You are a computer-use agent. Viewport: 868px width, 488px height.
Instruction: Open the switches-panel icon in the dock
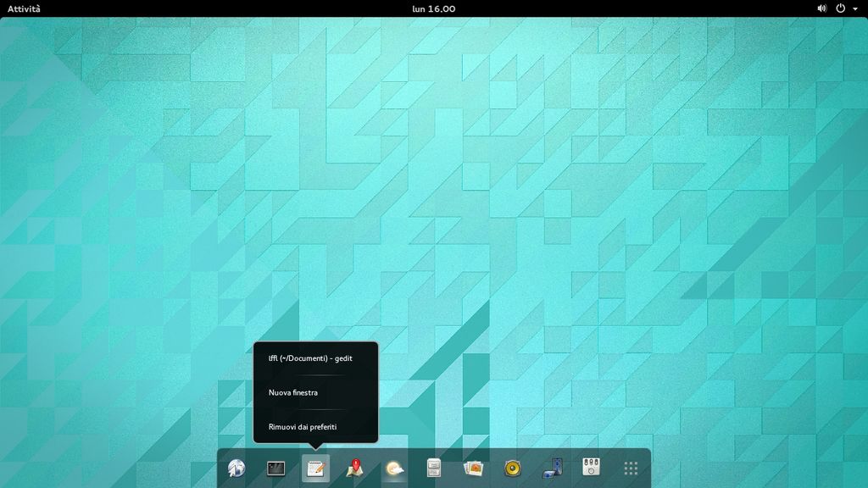[x=591, y=467]
